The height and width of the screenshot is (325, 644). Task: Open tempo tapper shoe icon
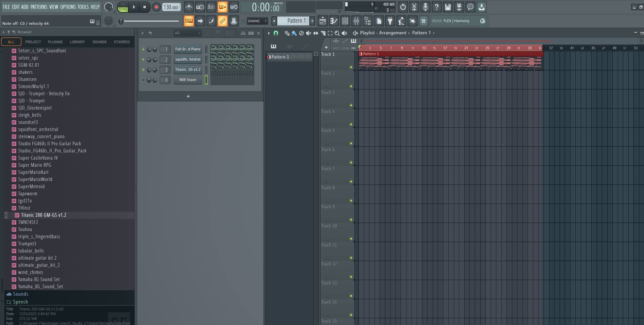click(401, 21)
